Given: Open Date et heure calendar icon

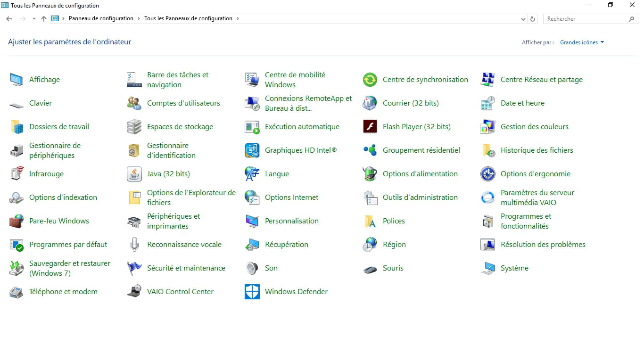Looking at the screenshot, I should click(x=488, y=103).
